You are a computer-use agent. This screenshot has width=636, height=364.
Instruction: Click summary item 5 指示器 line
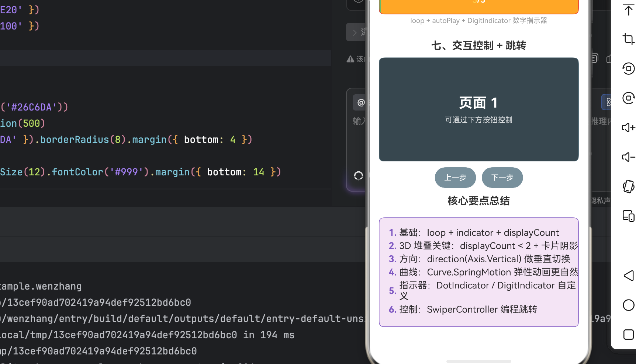point(483,291)
